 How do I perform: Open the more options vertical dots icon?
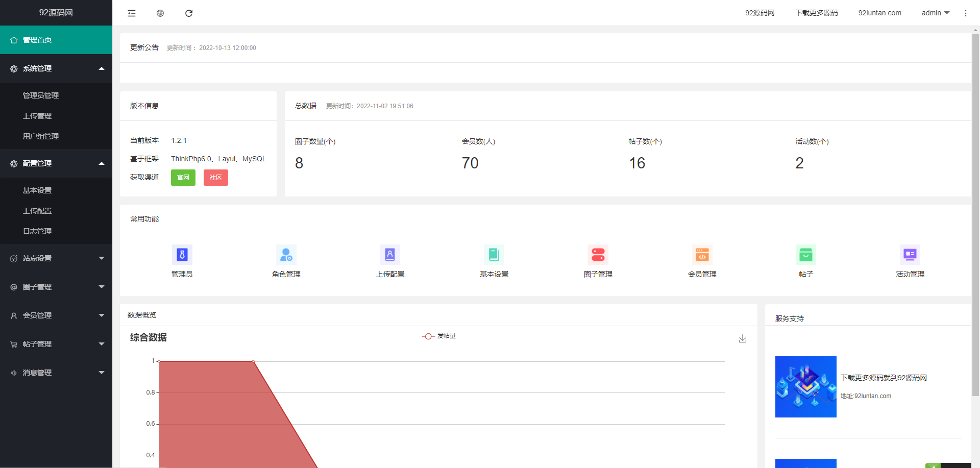click(x=966, y=13)
